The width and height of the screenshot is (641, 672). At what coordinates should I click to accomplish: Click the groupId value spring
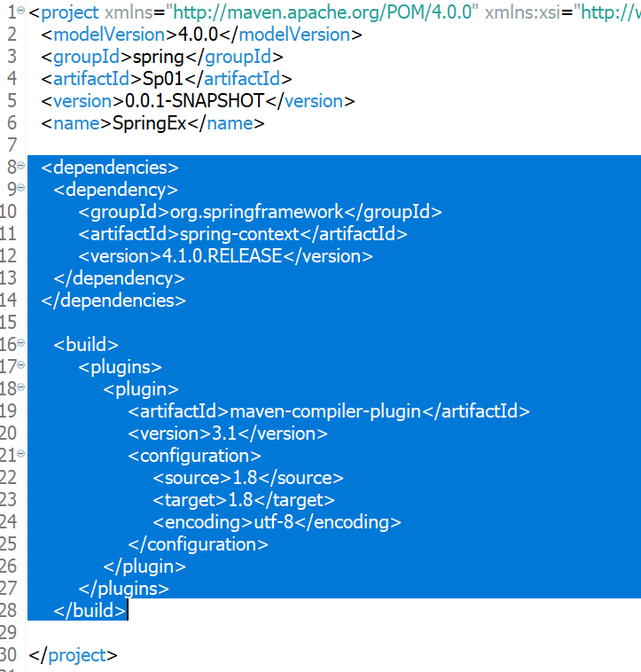click(158, 58)
